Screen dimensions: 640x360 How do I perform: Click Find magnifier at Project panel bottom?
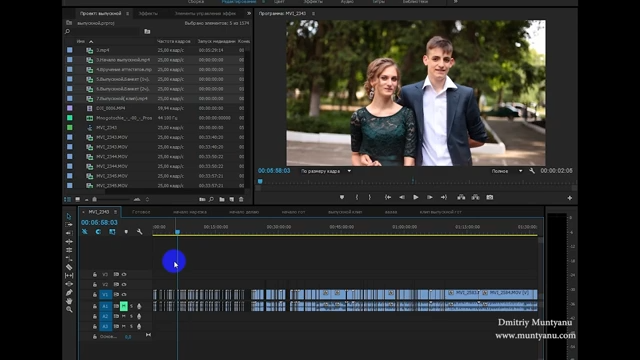(211, 199)
